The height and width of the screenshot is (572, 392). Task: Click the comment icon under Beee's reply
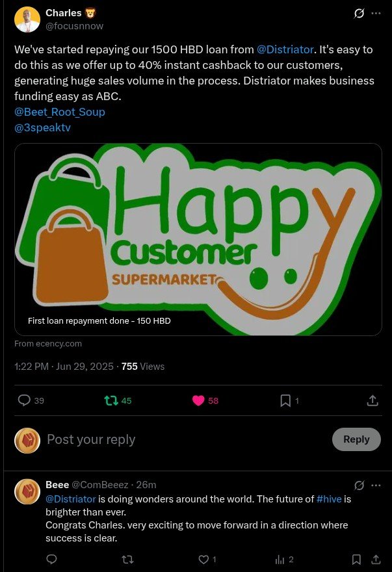[52, 559]
